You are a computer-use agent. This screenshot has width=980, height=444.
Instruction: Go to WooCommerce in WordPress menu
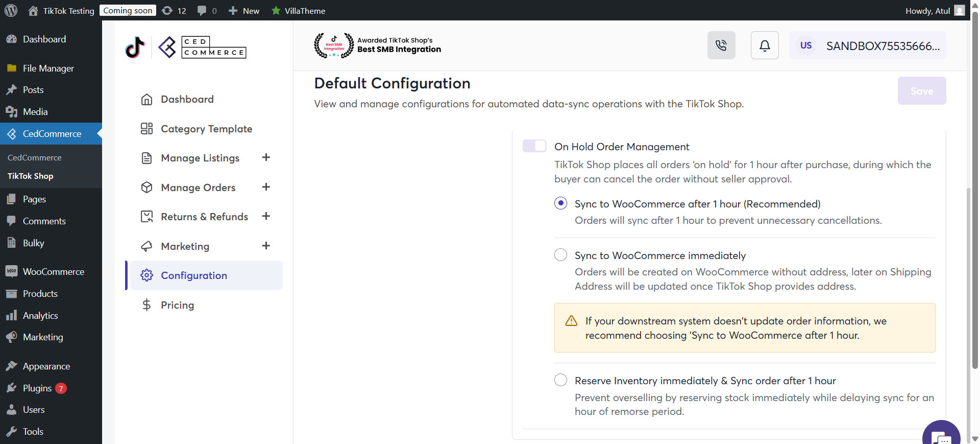click(53, 272)
